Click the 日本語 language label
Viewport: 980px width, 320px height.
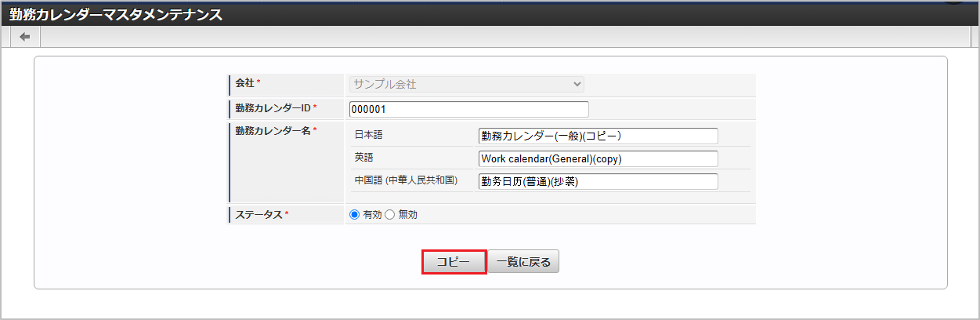point(368,135)
